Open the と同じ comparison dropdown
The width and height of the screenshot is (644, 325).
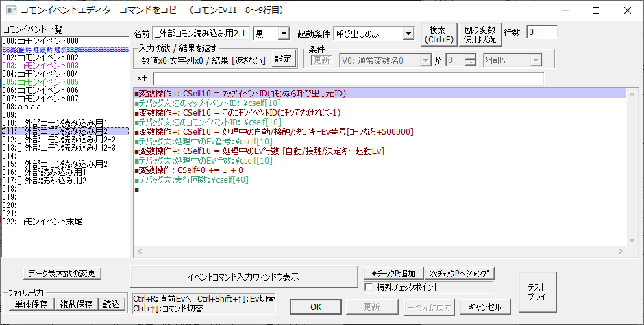click(x=512, y=61)
